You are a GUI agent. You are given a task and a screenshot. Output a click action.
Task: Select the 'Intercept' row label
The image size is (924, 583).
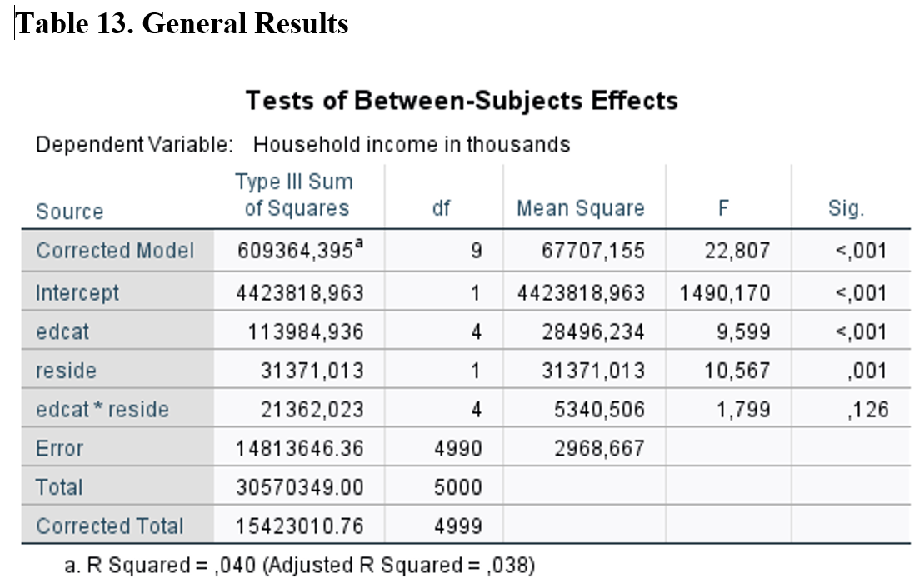[x=77, y=293]
